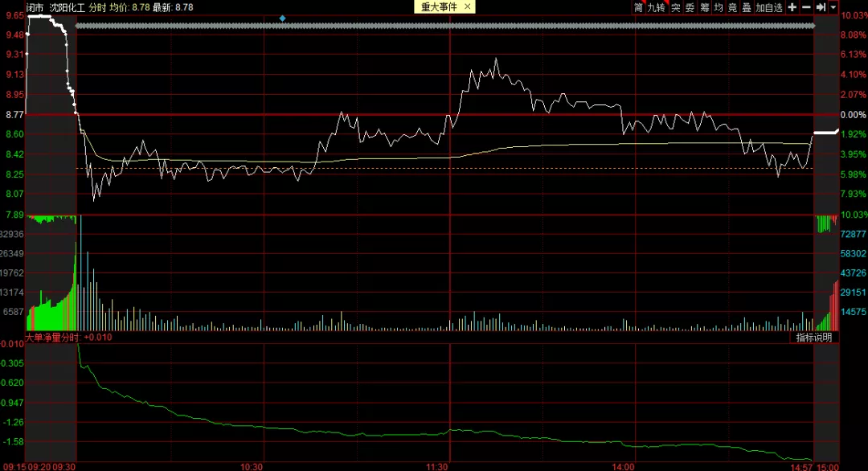Click the minus zoom-out icon

[807, 7]
